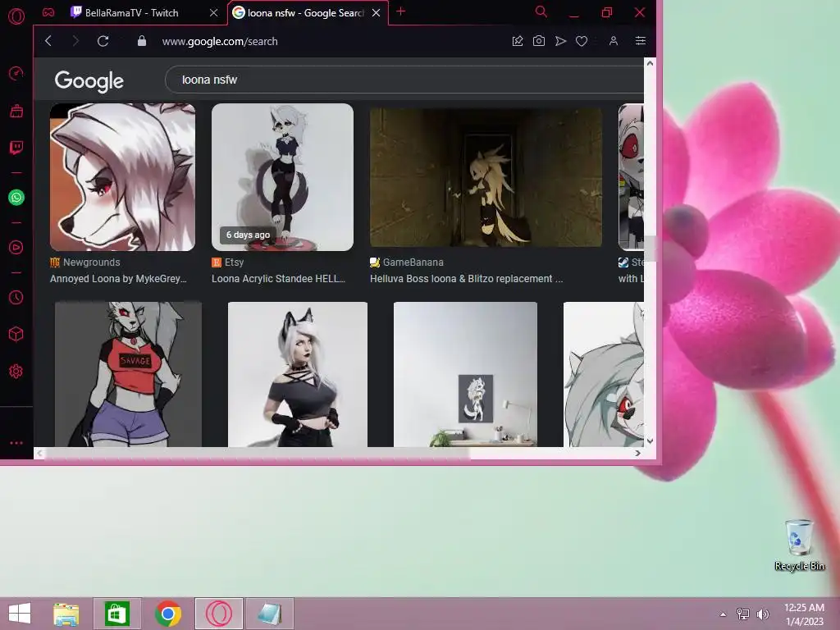Screen dimensions: 840x630
Task: Open Extensions cube icon in sidebar
Action: 16,335
